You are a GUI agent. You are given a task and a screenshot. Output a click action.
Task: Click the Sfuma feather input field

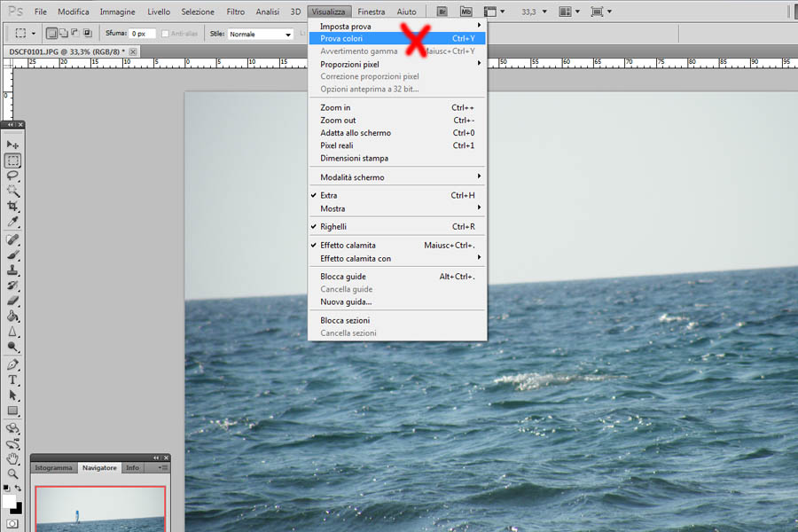click(142, 34)
